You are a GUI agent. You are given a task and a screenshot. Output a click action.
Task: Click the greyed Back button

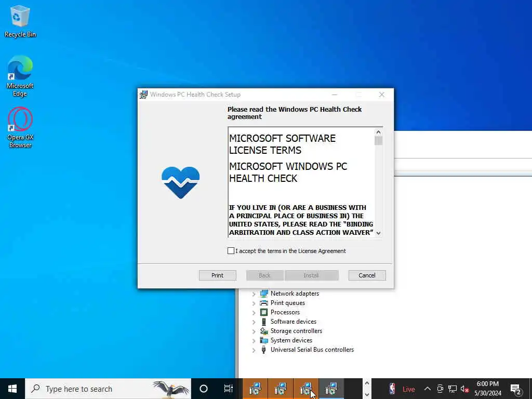click(264, 275)
